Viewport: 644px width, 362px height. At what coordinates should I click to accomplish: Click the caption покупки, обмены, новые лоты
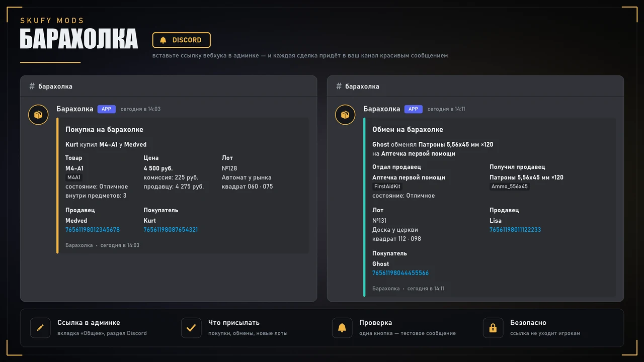[x=248, y=333]
